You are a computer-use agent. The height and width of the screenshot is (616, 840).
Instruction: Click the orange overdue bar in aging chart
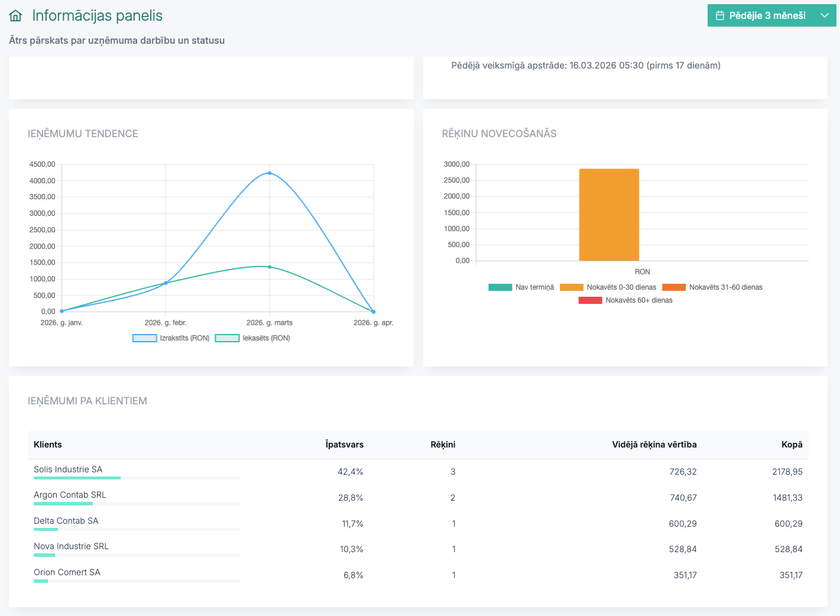[x=609, y=215]
